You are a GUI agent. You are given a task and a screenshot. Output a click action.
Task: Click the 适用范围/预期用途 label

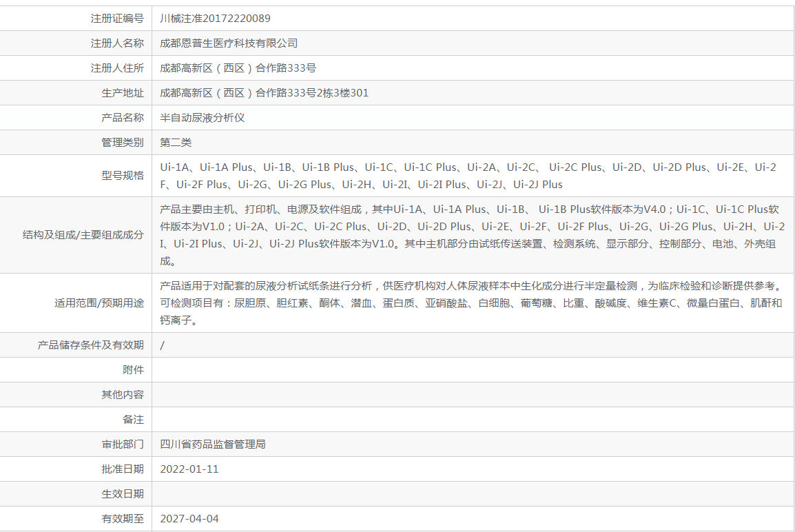point(99,303)
